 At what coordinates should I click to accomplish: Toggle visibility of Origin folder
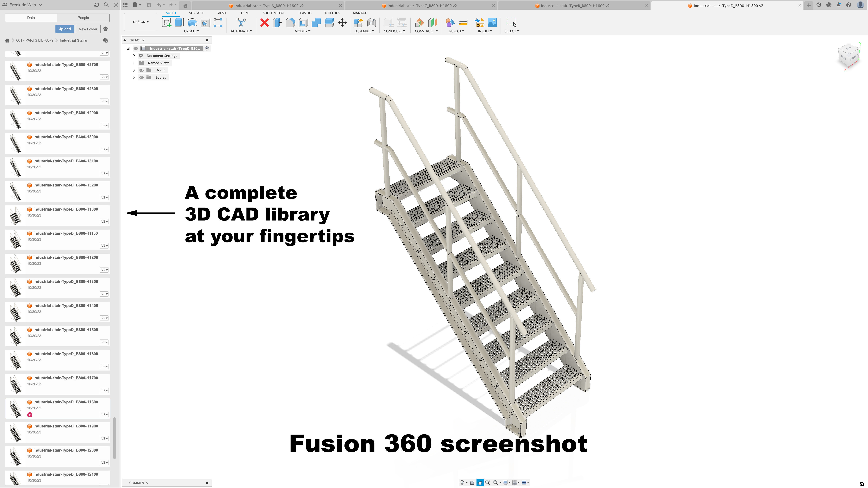point(141,70)
